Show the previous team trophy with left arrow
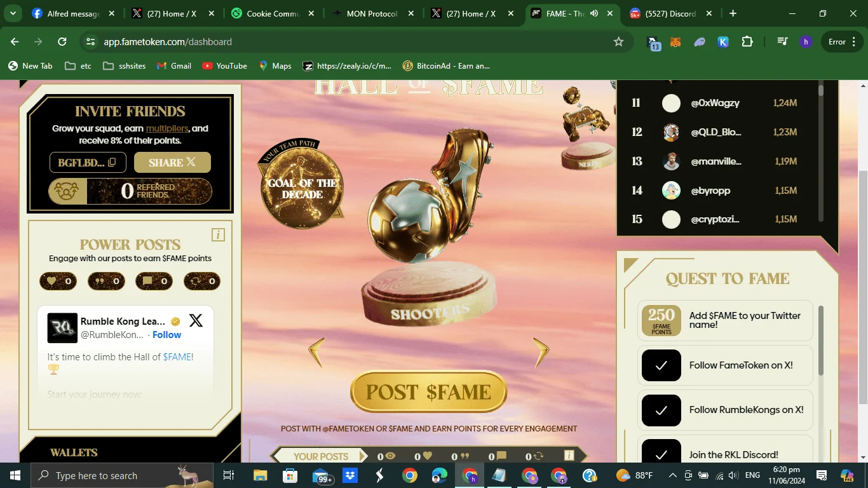The width and height of the screenshot is (868, 488). (316, 351)
